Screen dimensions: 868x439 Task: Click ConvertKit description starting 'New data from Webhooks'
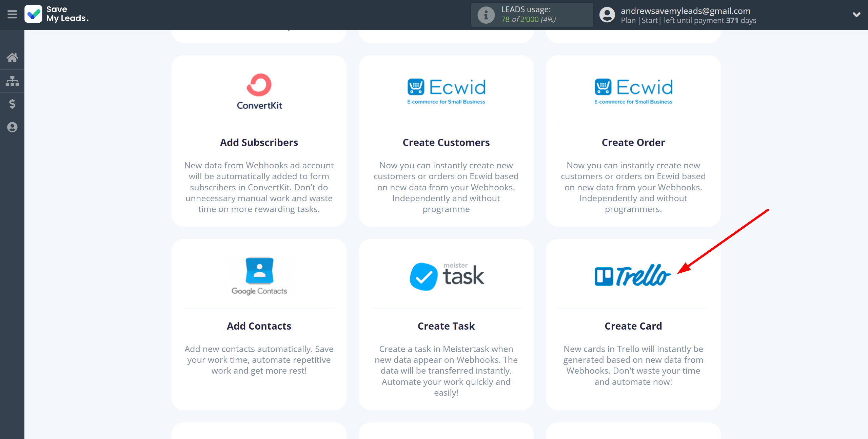[259, 187]
